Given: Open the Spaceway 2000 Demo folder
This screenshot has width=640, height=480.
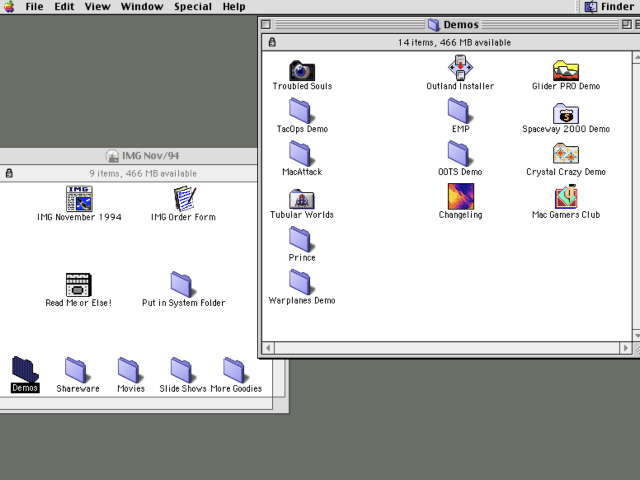Looking at the screenshot, I should tap(566, 113).
